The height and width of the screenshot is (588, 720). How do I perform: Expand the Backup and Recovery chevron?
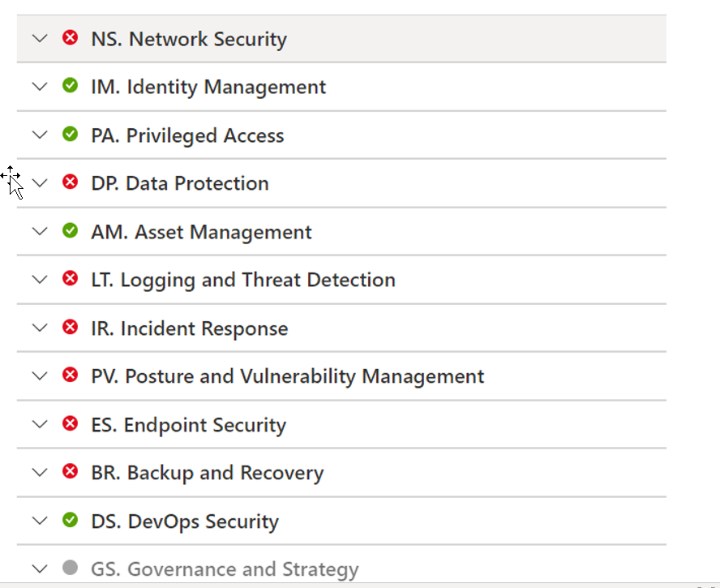click(x=40, y=472)
